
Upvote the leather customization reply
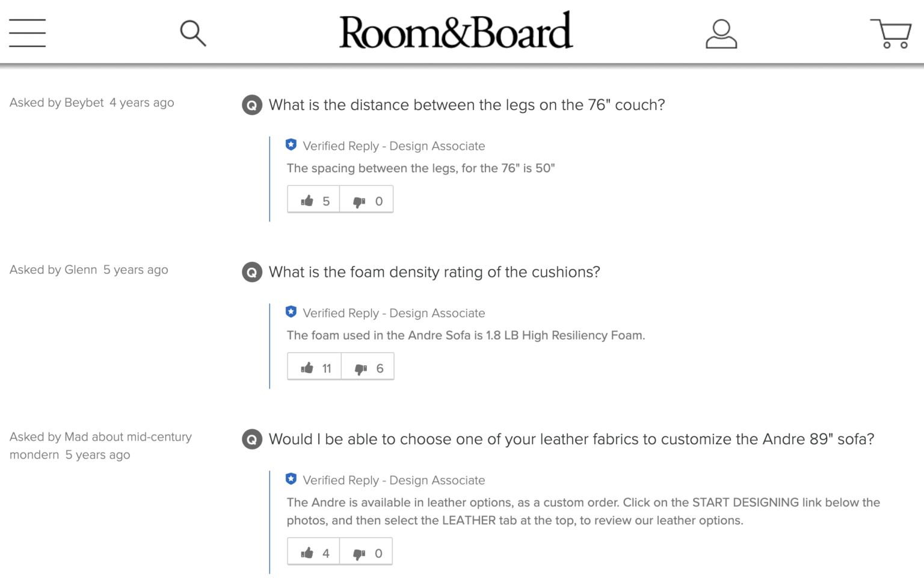tap(313, 551)
